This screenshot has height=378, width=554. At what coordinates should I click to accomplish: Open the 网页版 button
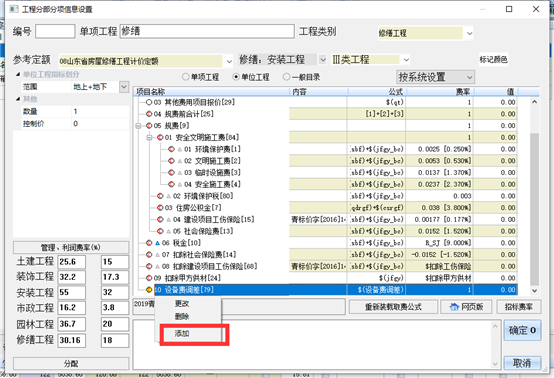pyautogui.click(x=466, y=307)
